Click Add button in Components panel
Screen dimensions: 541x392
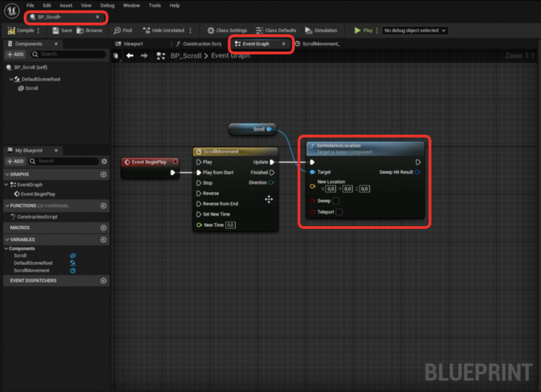click(x=16, y=54)
